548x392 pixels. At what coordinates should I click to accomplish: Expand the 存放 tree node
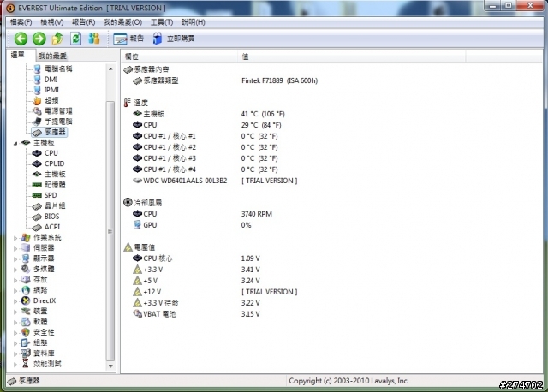(15, 280)
